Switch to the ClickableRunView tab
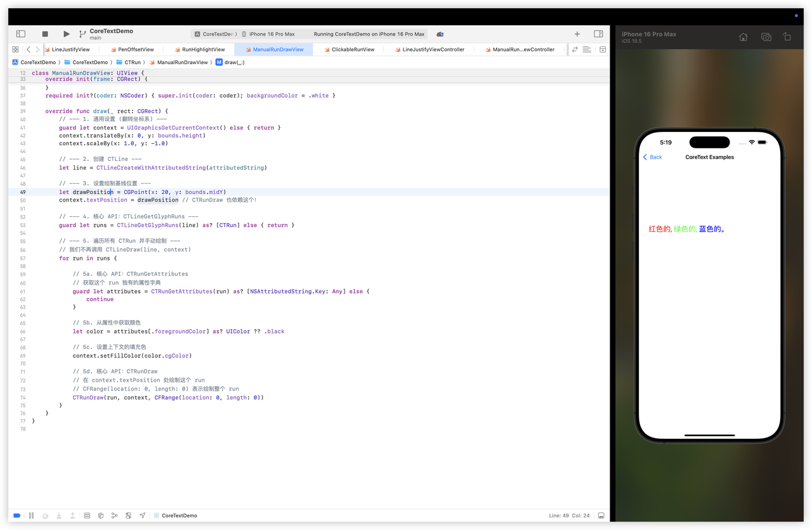 pos(348,49)
